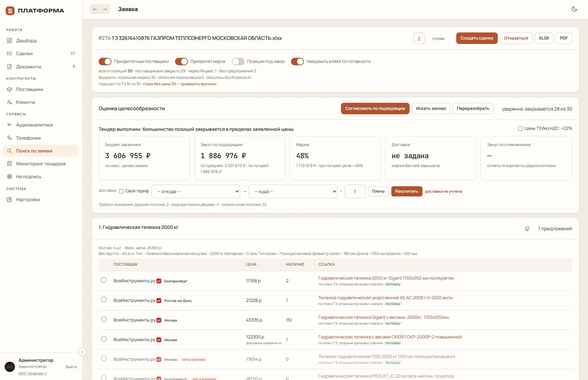This screenshot has height=380, width=588.
Task: Select the Екатеринбург 17168 р. offer radio button
Action: tap(104, 280)
